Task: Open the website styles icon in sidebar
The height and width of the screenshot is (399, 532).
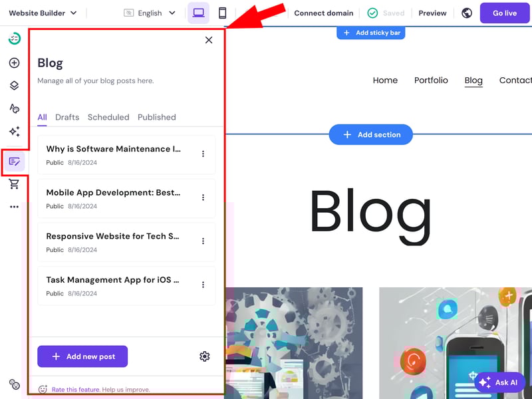Action: (x=14, y=108)
